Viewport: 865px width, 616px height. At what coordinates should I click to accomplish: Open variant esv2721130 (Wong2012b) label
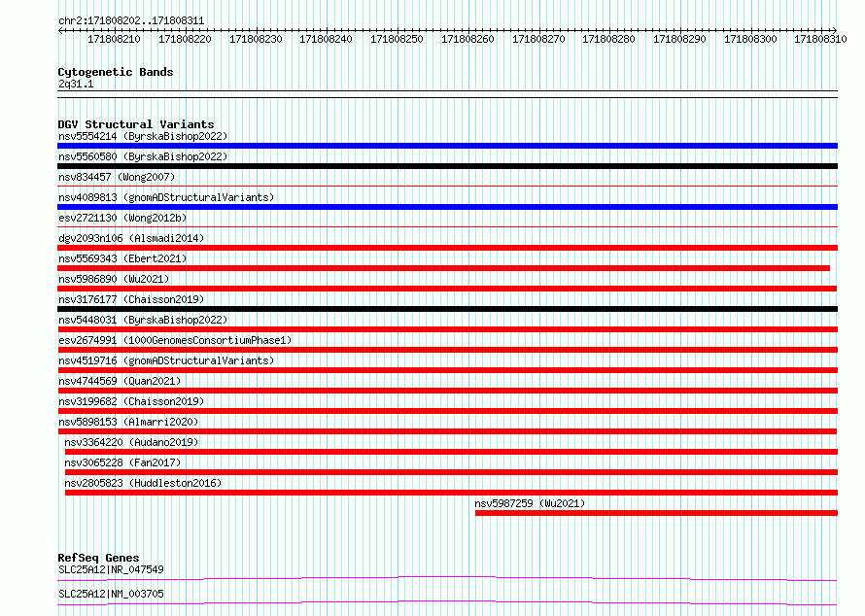coord(122,218)
